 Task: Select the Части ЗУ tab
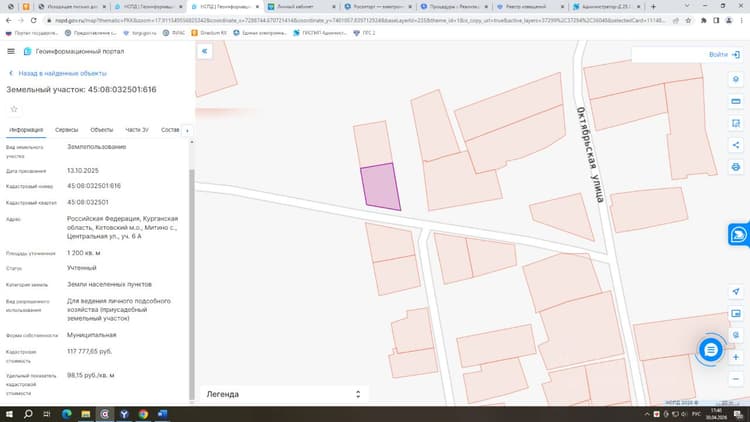pyautogui.click(x=137, y=130)
